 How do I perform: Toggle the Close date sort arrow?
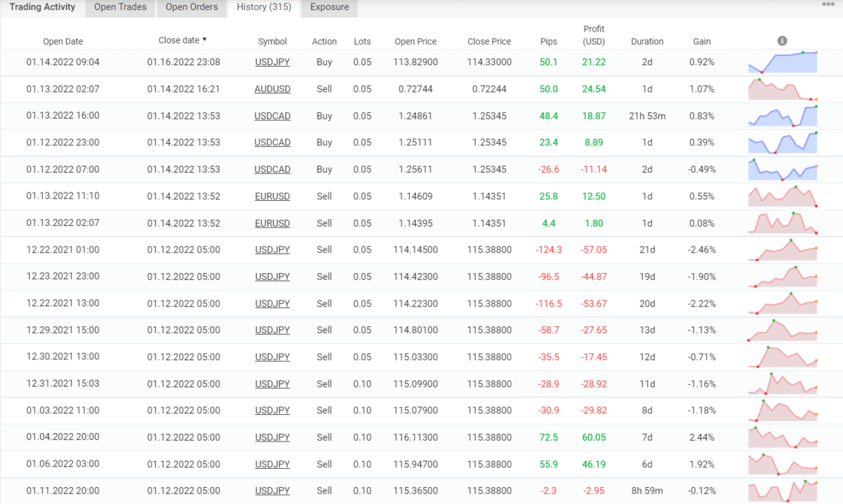(204, 40)
